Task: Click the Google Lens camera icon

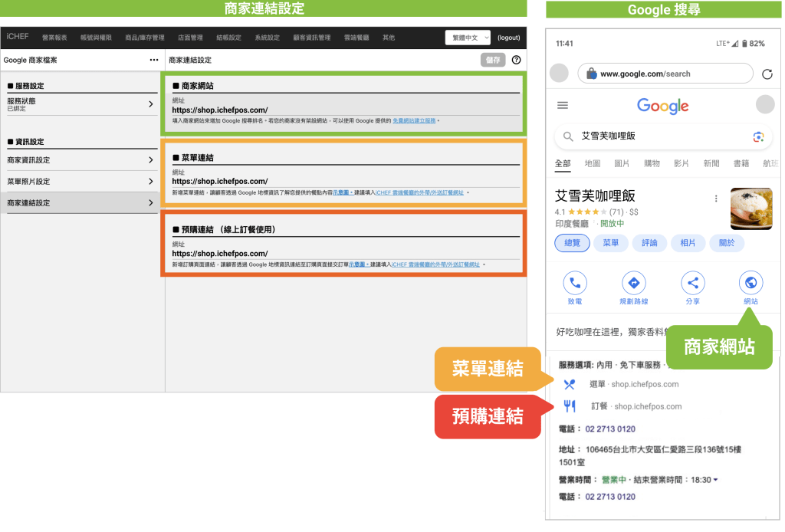Action: click(758, 136)
